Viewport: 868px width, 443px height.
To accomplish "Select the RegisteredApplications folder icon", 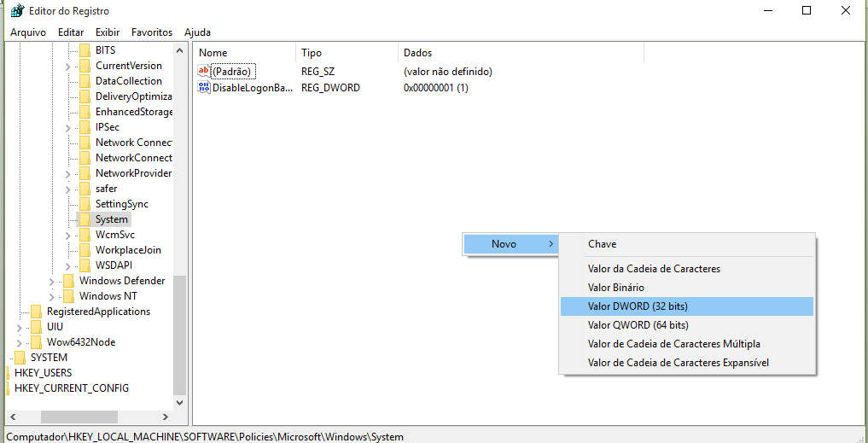I will tap(36, 312).
